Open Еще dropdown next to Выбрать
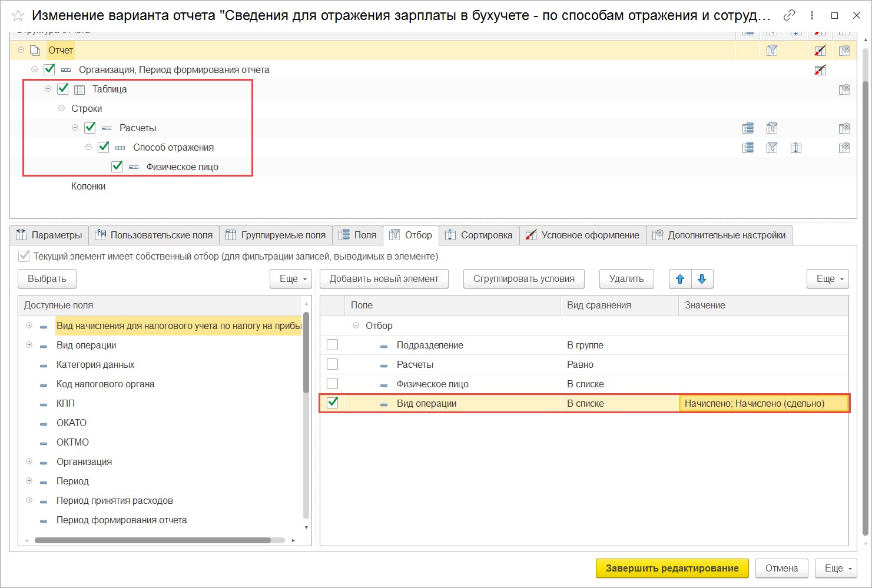 click(291, 279)
